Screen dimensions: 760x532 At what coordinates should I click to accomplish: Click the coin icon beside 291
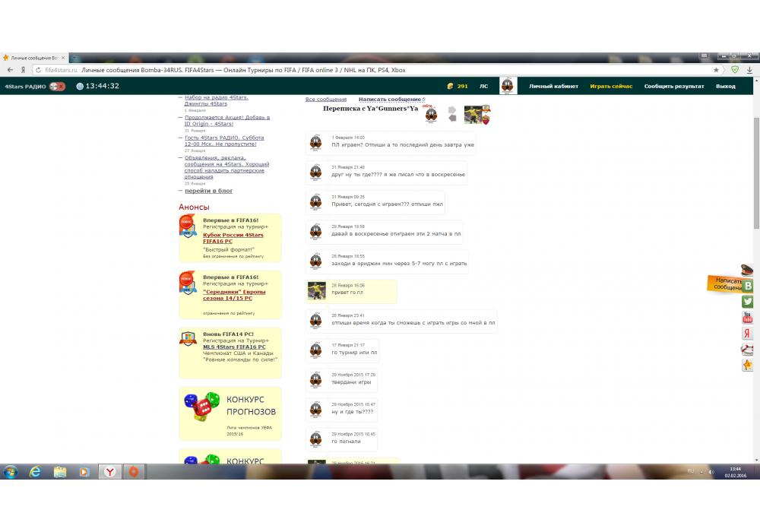click(x=450, y=86)
